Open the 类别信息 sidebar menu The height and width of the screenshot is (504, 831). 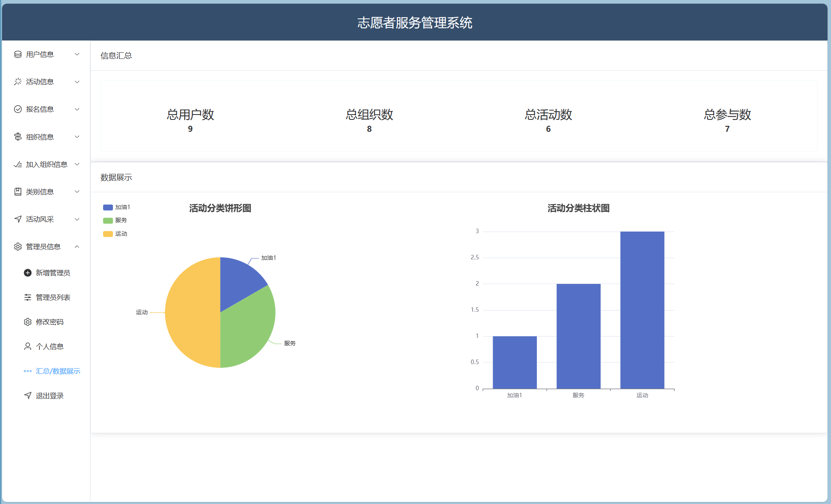click(46, 192)
